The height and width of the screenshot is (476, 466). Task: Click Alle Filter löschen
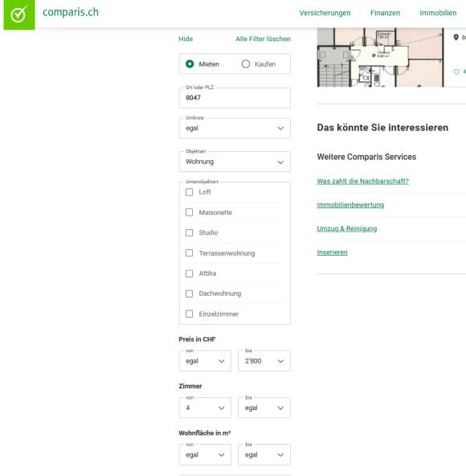click(x=263, y=39)
